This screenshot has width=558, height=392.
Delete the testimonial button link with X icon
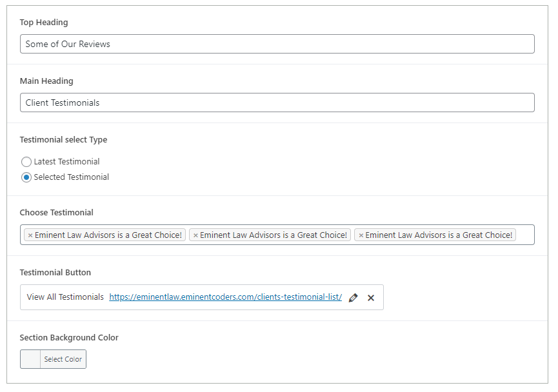tap(371, 298)
